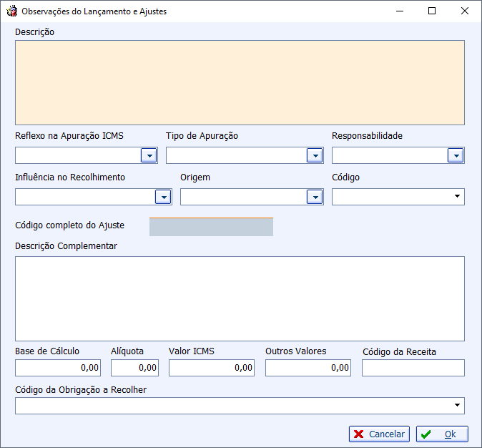Image resolution: width=482 pixels, height=448 pixels.
Task: Minimize the Observações do Lançamento window
Action: point(400,11)
